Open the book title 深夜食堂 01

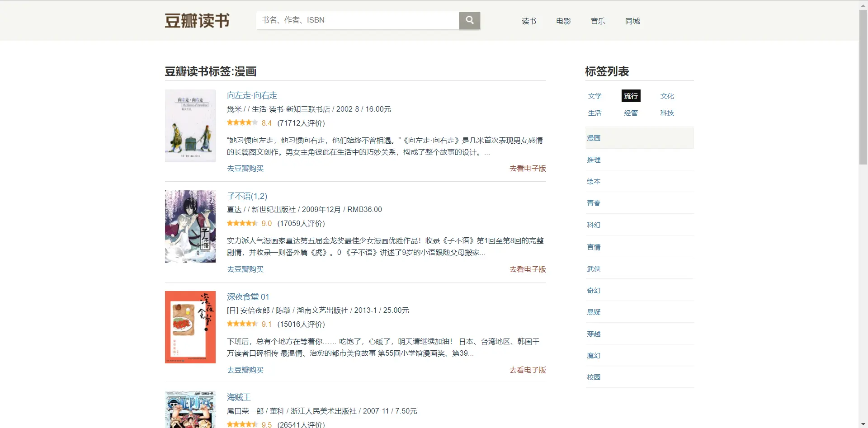(248, 296)
